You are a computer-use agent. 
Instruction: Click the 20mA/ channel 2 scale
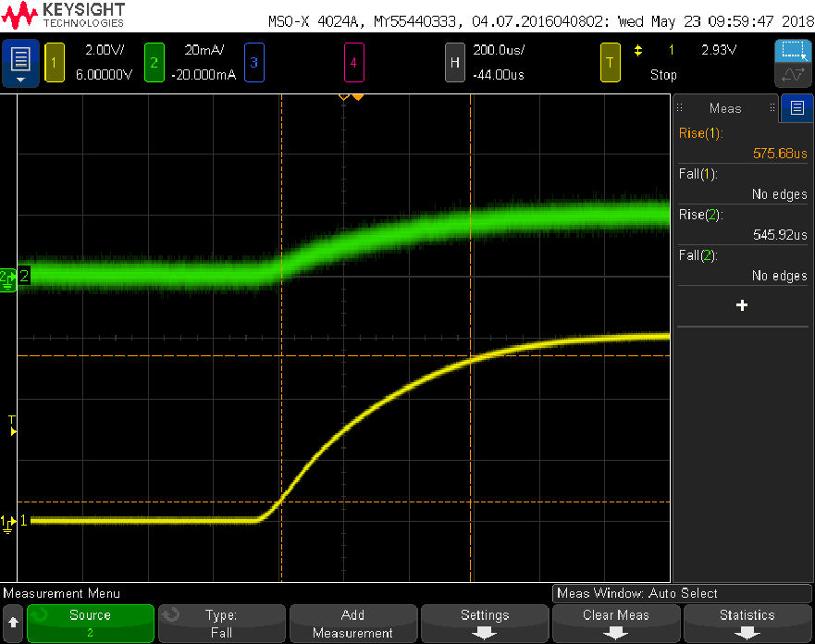(204, 50)
